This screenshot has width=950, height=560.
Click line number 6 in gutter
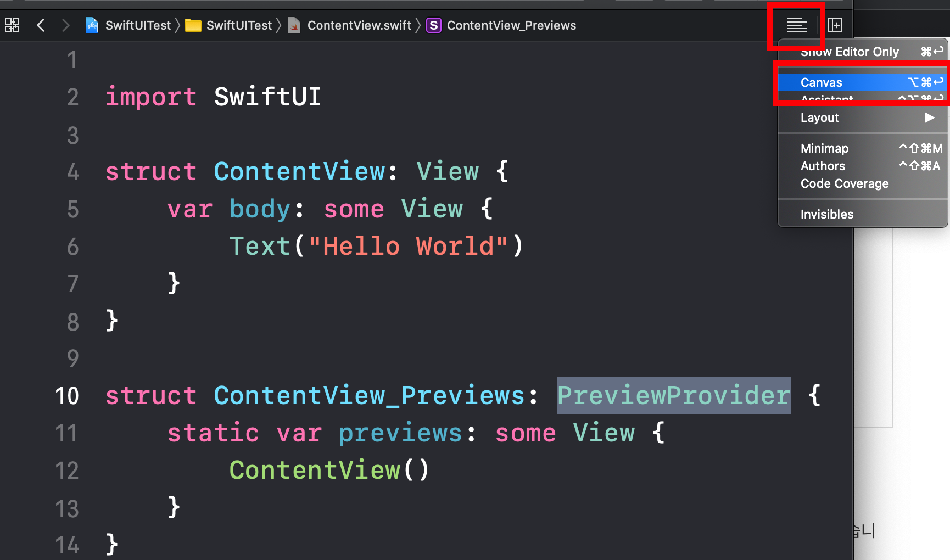[73, 247]
